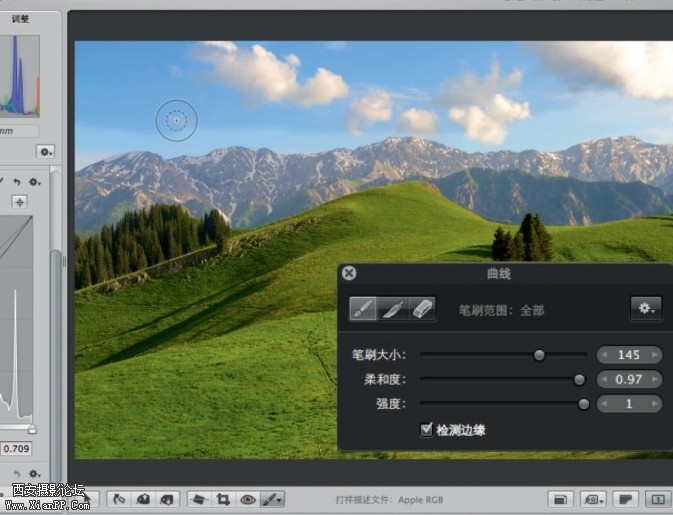
Task: Toggle the 检测边缘 checkbox
Action: [x=427, y=430]
